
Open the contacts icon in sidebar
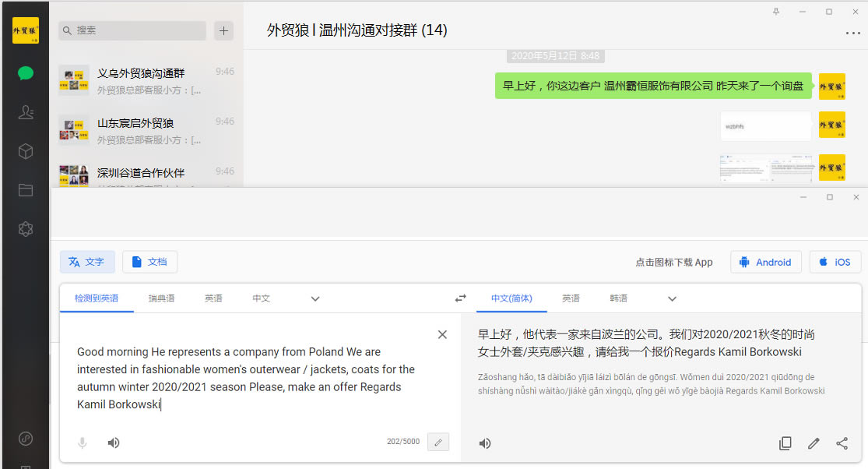point(26,112)
